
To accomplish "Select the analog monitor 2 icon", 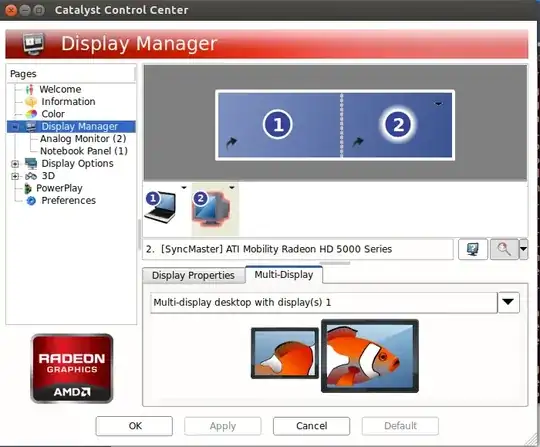I will coord(210,209).
